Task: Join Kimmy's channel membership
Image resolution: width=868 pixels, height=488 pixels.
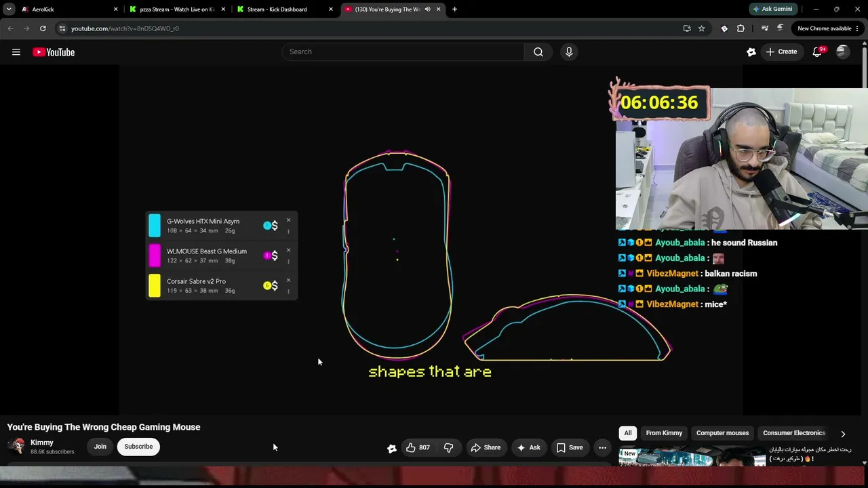Action: 100,447
